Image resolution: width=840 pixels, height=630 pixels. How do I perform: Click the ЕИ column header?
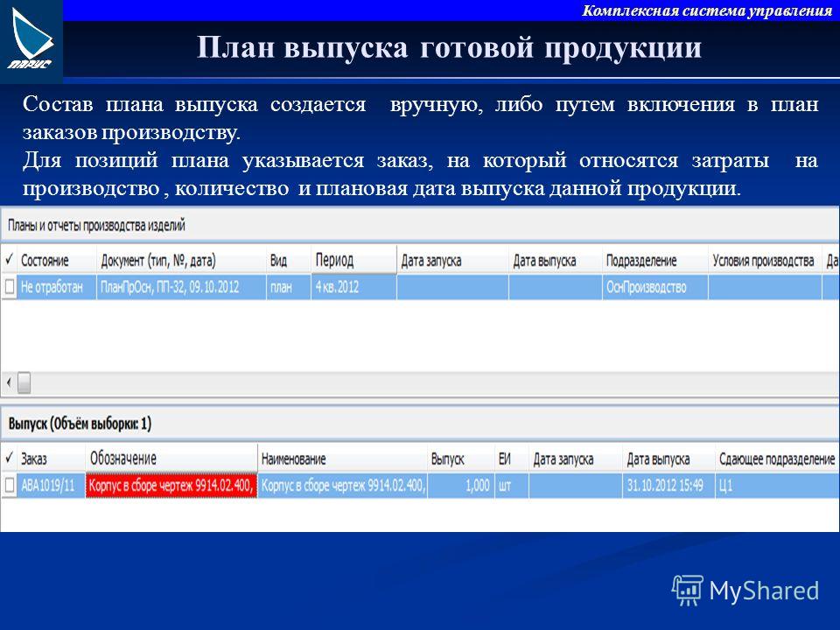pos(512,458)
